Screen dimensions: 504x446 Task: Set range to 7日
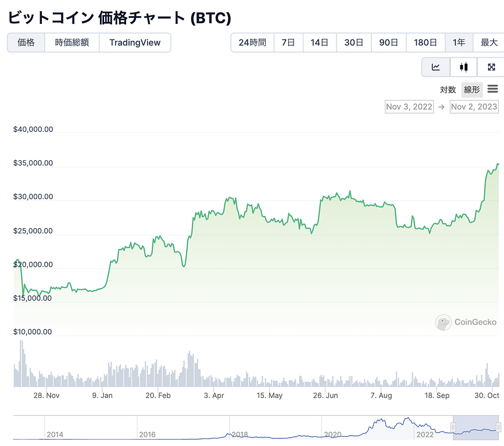pyautogui.click(x=288, y=43)
